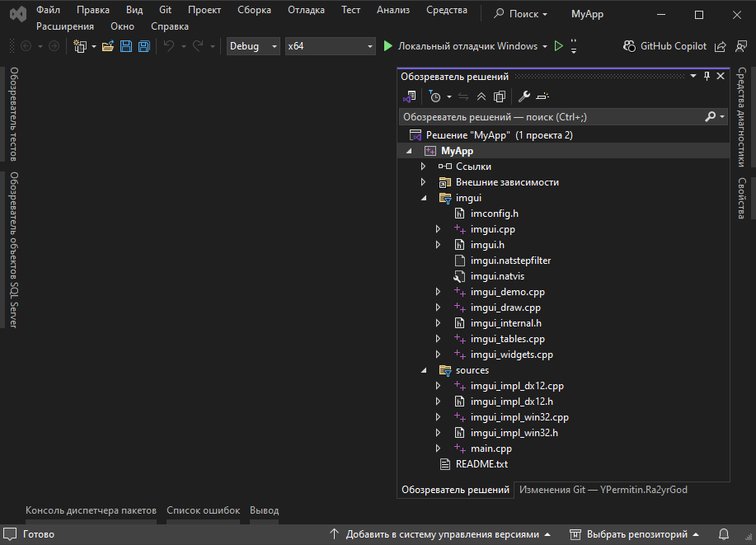Click the share icon next to GitHub Copilot
756x545 pixels.
(x=721, y=46)
